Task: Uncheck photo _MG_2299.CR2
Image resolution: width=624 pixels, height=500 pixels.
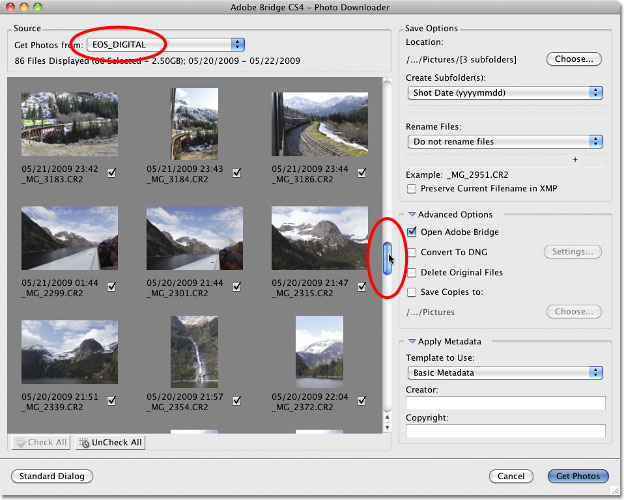Action: pyautogui.click(x=112, y=287)
